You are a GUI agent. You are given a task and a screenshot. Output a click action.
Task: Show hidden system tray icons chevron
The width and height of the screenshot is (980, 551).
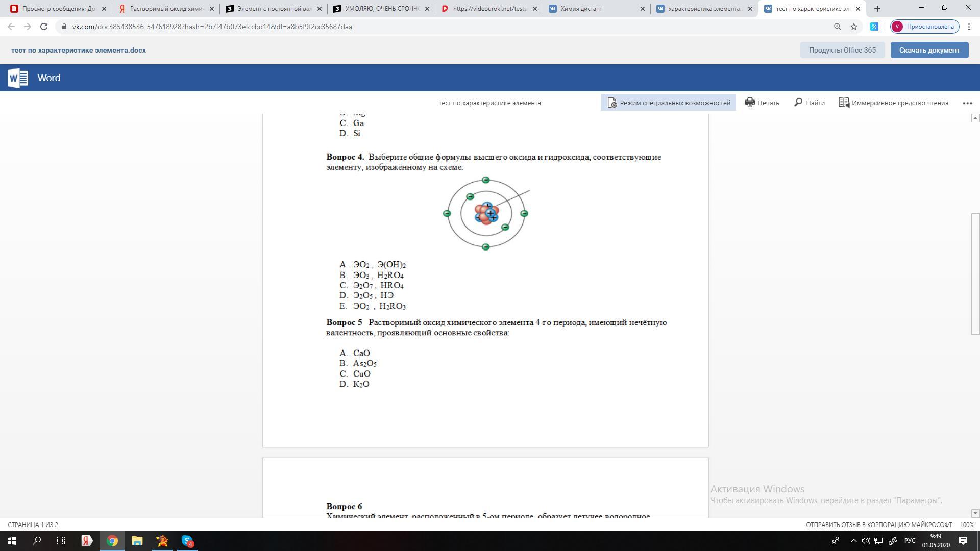click(853, 541)
